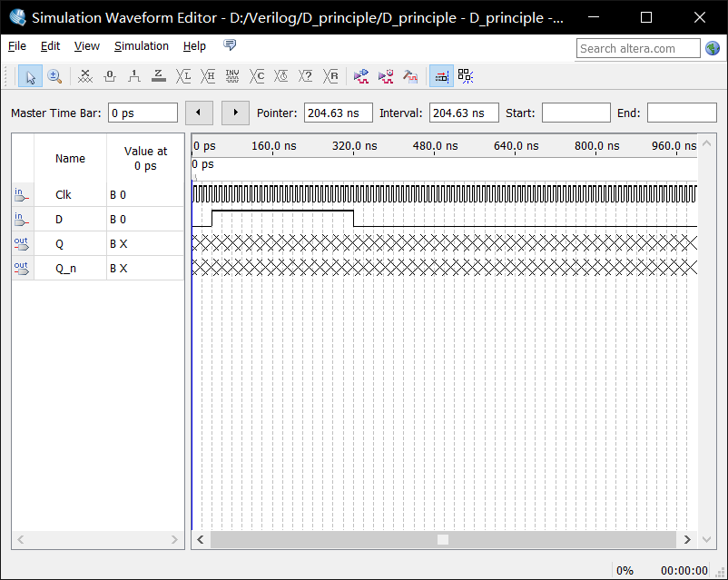The width and height of the screenshot is (728, 580).
Task: Click the Q output pin icon
Action: [22, 244]
